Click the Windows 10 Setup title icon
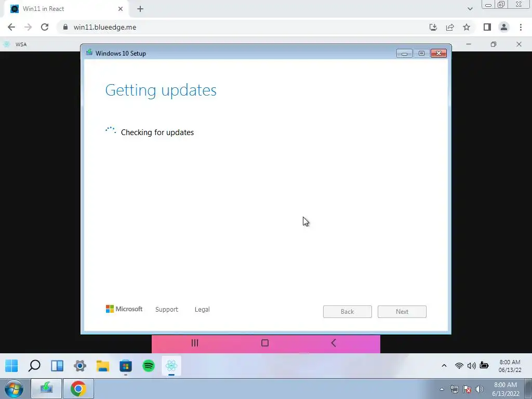This screenshot has width=532, height=399. [89, 52]
